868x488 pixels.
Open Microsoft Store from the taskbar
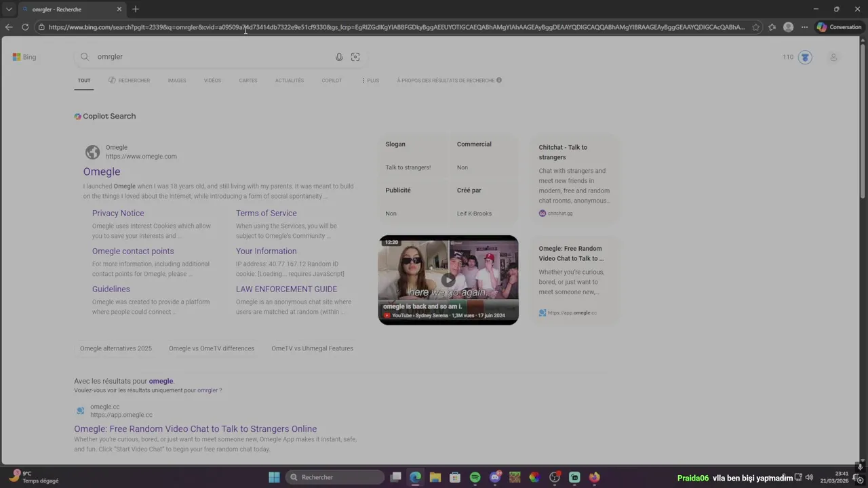click(455, 477)
